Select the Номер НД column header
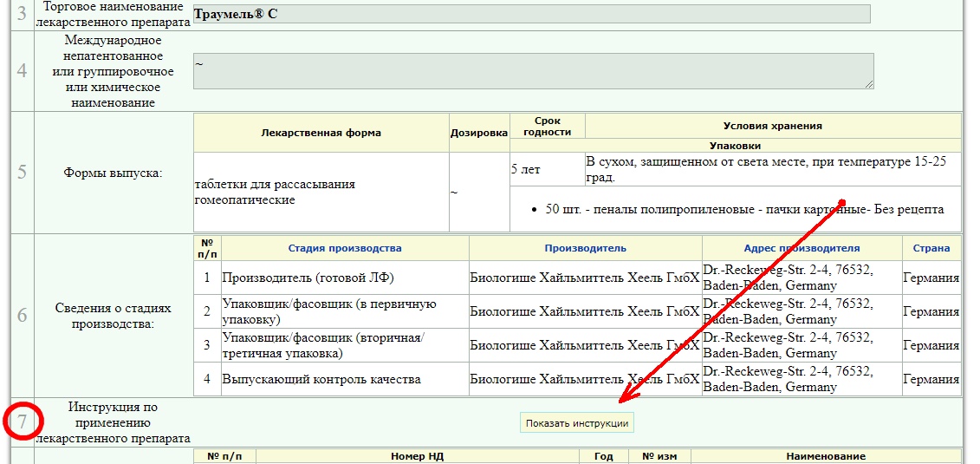This screenshot has height=464, width=980. 418,456
